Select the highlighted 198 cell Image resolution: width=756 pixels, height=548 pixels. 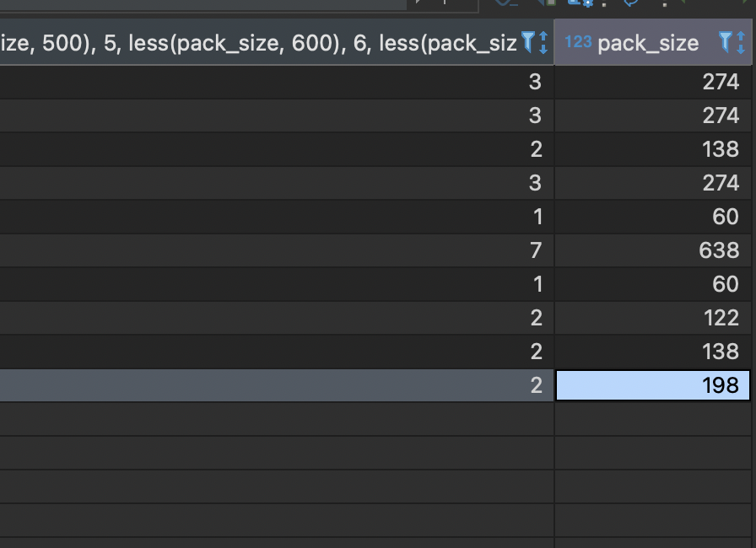[653, 385]
